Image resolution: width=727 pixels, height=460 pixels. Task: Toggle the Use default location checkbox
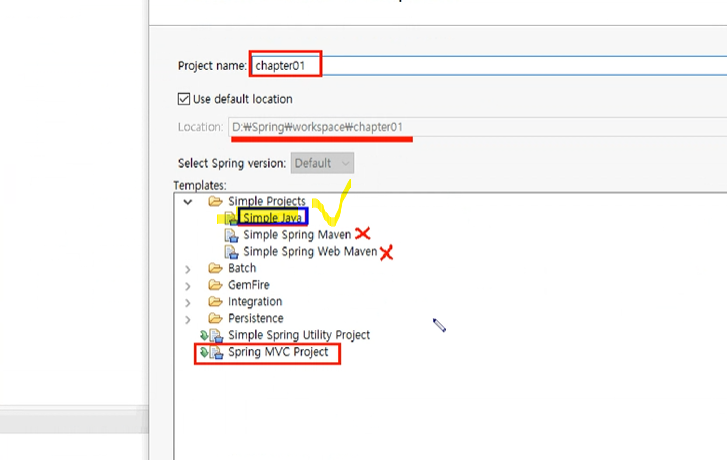coord(184,99)
